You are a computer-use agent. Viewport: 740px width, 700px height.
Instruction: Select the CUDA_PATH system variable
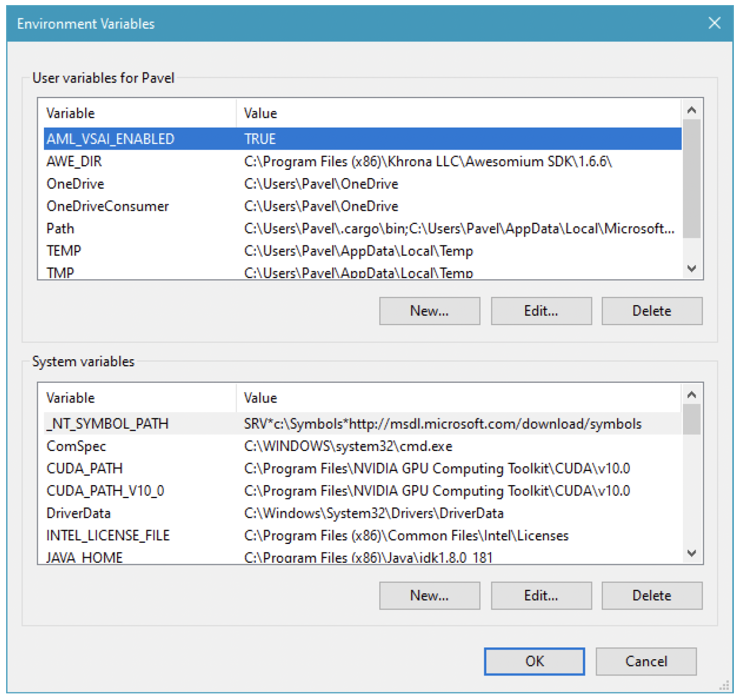click(85, 468)
